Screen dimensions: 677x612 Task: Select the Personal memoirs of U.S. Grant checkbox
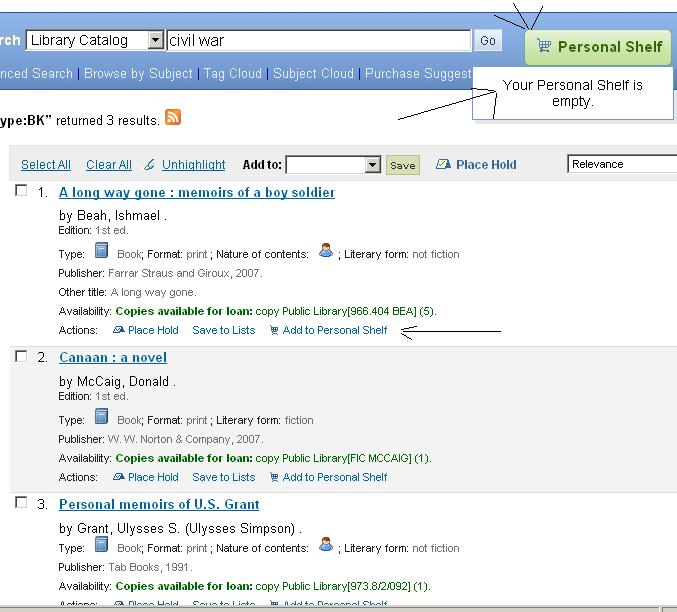21,502
